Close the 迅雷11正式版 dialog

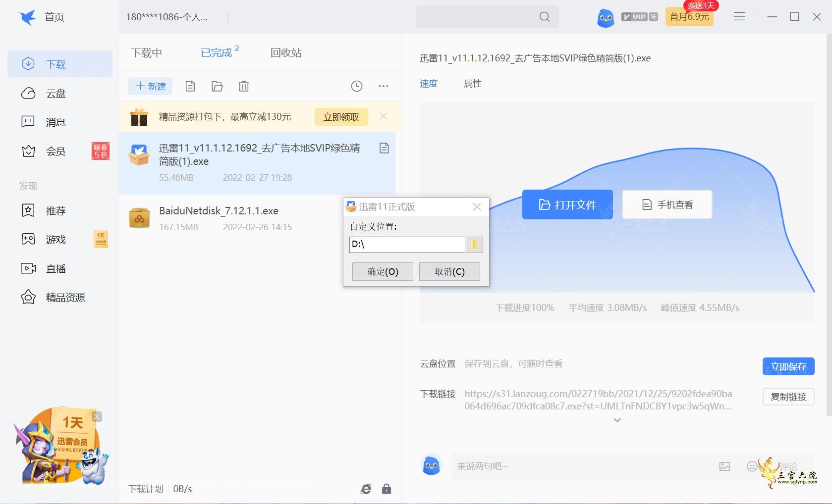[477, 206]
